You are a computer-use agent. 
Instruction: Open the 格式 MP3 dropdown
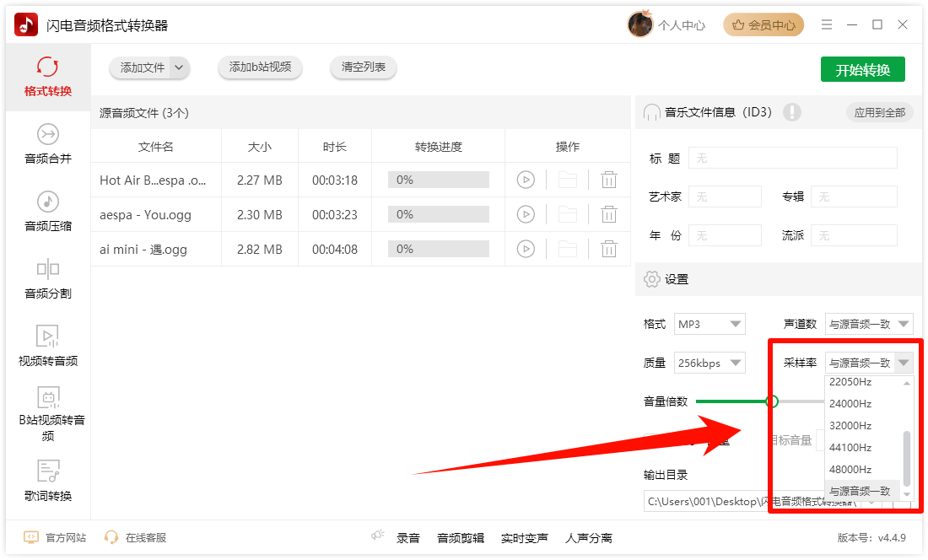click(709, 323)
